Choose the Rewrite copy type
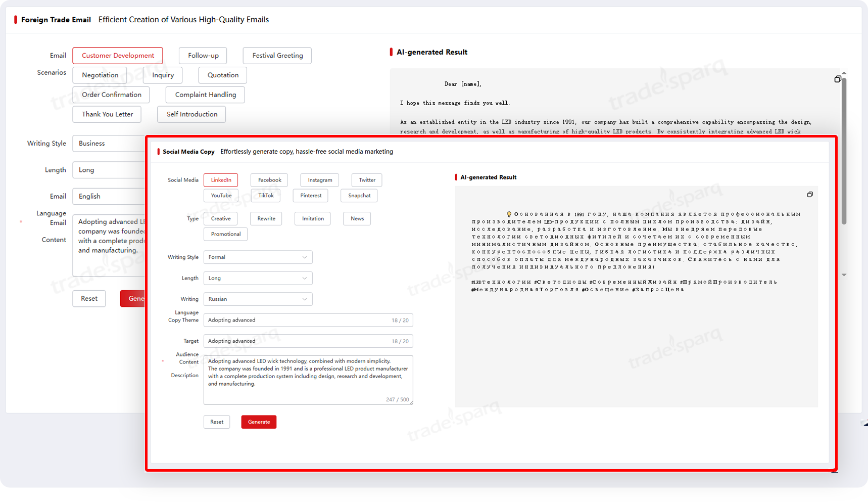 pyautogui.click(x=266, y=218)
